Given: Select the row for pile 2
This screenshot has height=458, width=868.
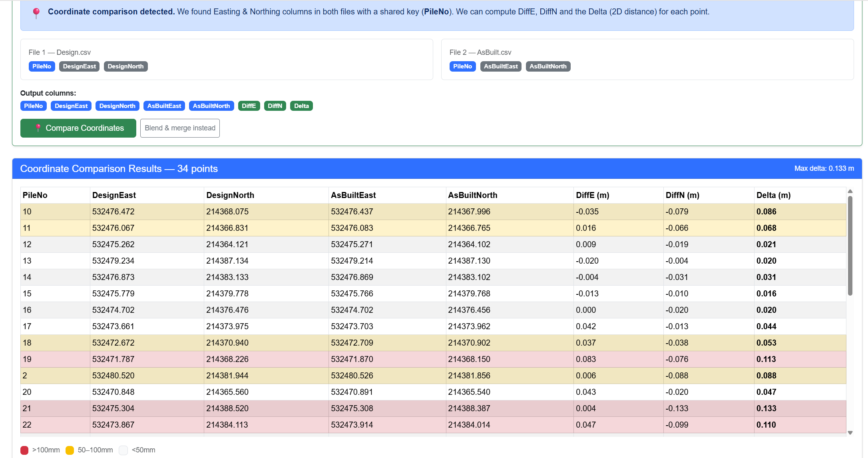Looking at the screenshot, I should pyautogui.click(x=433, y=376).
